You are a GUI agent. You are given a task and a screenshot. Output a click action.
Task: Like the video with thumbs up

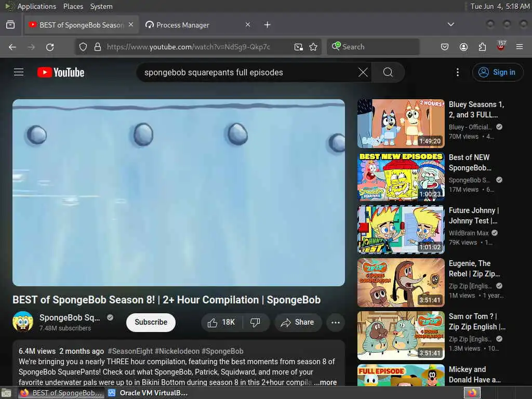click(221, 322)
